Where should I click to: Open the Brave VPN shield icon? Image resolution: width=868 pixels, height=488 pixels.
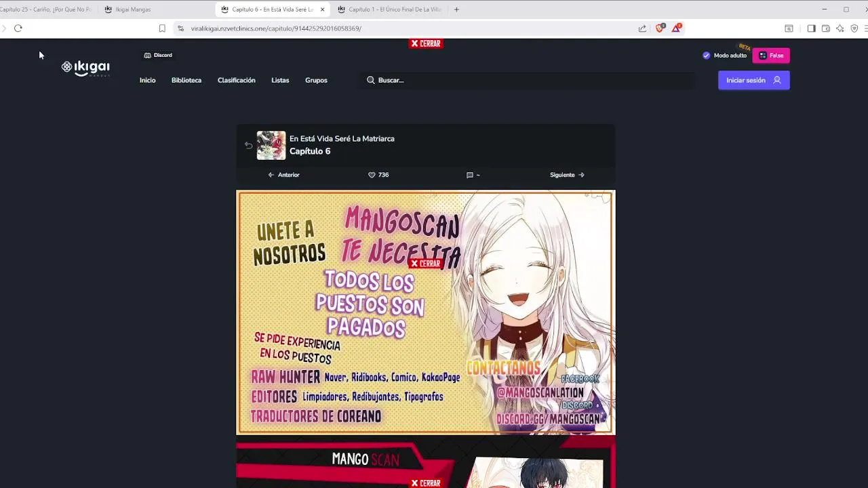click(854, 28)
